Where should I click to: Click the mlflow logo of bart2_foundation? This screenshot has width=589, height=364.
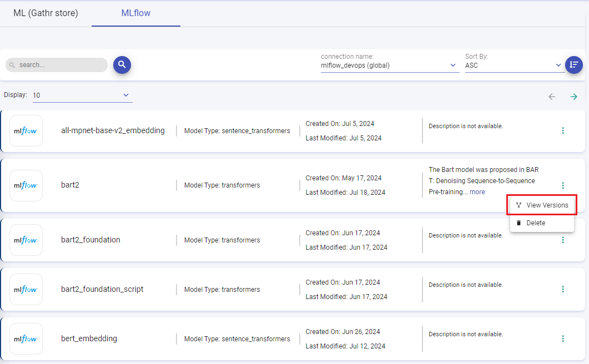tap(26, 240)
